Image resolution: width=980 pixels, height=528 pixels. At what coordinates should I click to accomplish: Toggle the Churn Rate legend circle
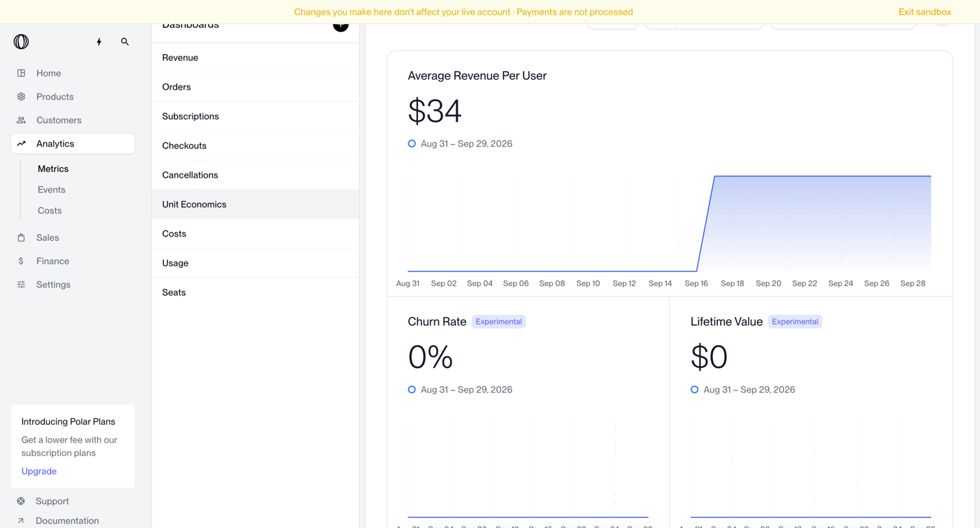[x=412, y=389]
